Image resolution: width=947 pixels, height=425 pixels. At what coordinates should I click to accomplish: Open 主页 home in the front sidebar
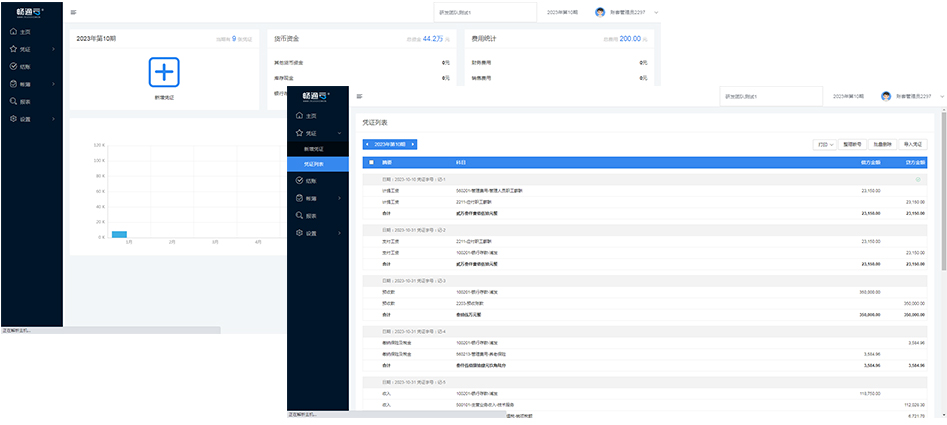click(311, 116)
